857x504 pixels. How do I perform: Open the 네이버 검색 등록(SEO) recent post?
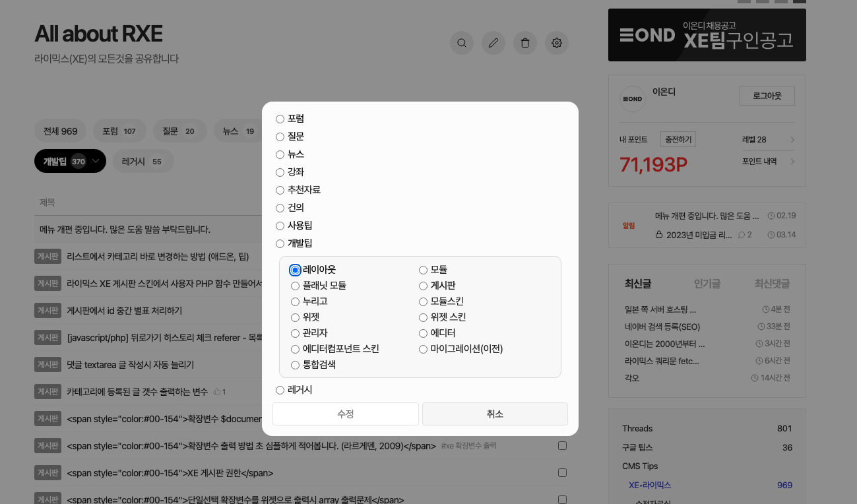coord(662,327)
